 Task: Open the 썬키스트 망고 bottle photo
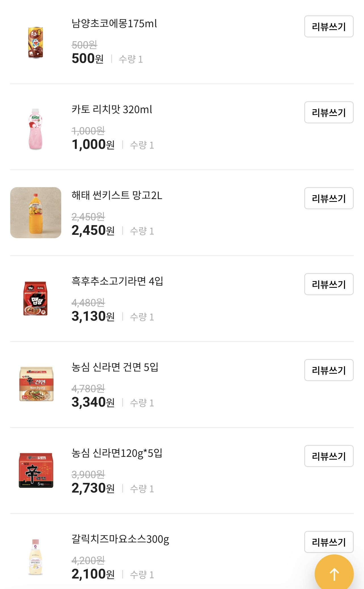tap(36, 213)
